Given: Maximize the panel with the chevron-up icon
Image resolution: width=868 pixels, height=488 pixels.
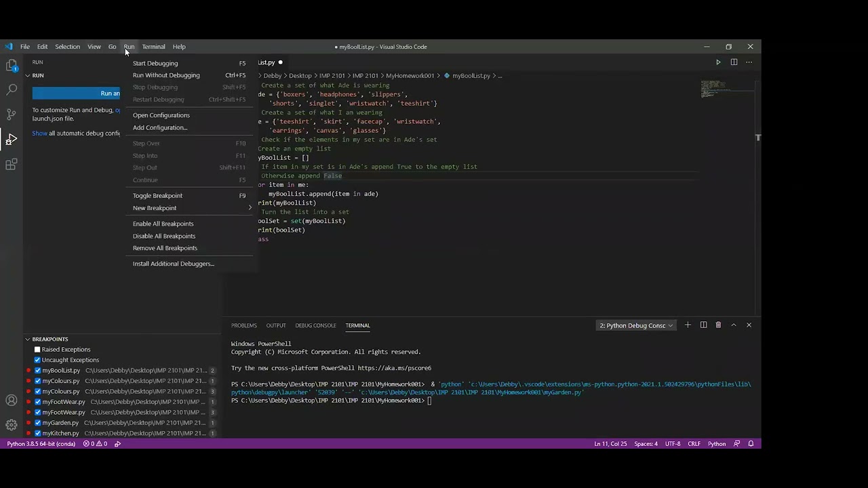Looking at the screenshot, I should 733,325.
